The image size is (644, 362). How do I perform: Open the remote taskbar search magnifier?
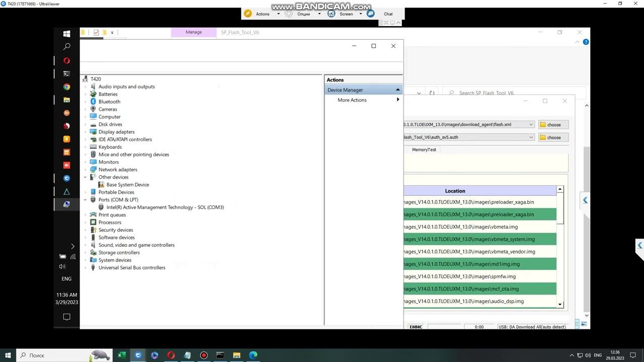click(x=66, y=47)
